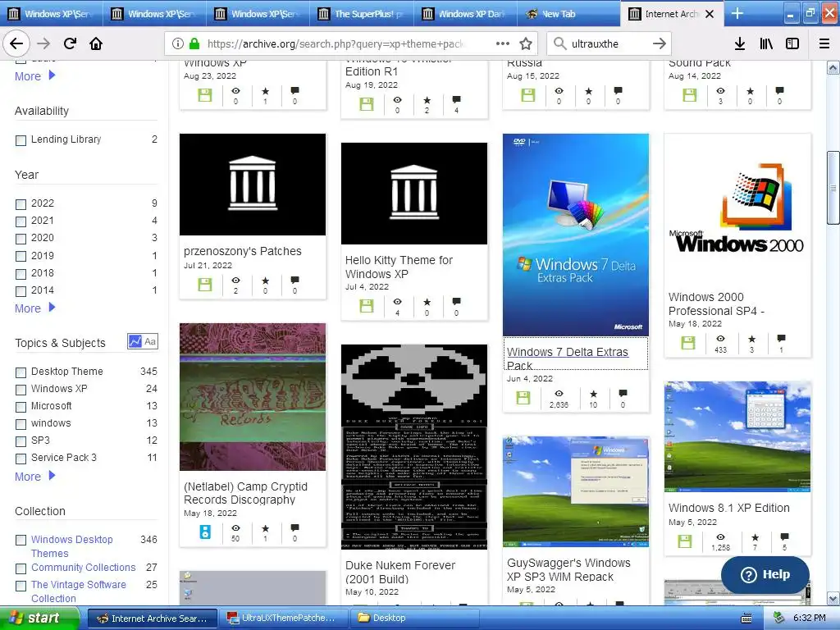This screenshot has height=630, width=840.
Task: Select the Service Pack 3 topic
Action: 21,459
